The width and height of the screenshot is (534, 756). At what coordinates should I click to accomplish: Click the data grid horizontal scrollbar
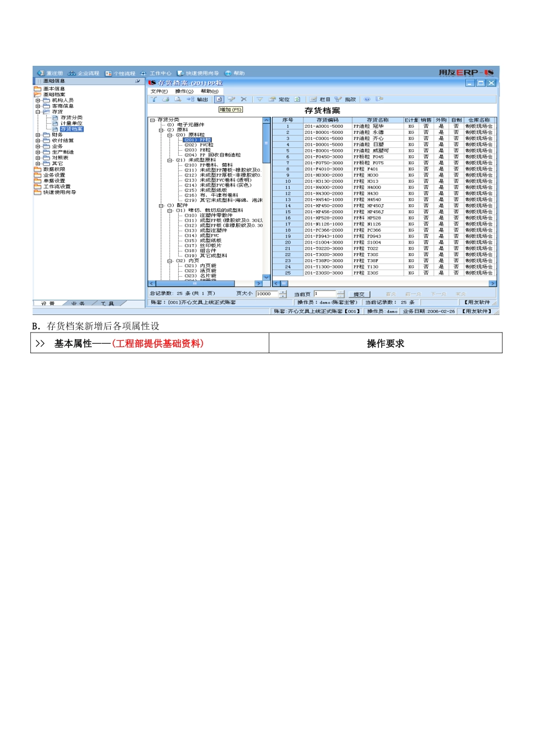384,283
